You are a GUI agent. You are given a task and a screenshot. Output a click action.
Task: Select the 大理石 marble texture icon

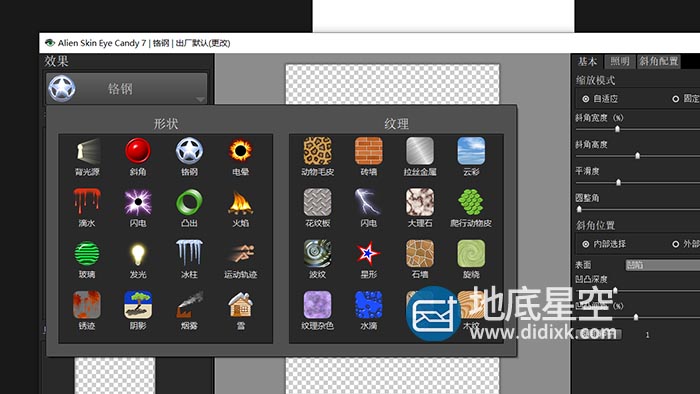coord(420,203)
